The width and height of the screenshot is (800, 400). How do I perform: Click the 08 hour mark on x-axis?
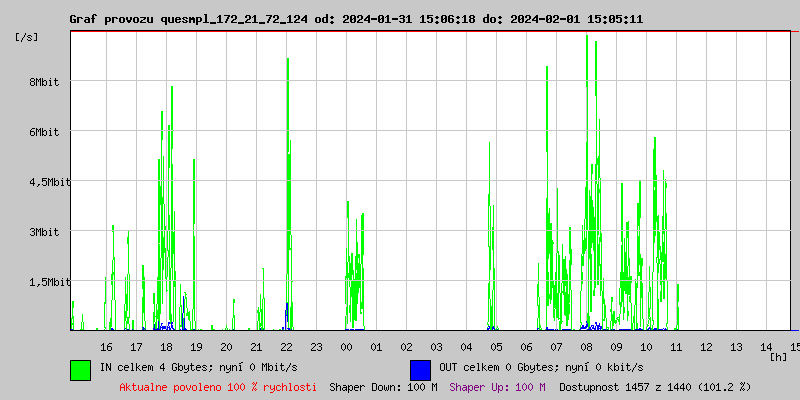[586, 346]
